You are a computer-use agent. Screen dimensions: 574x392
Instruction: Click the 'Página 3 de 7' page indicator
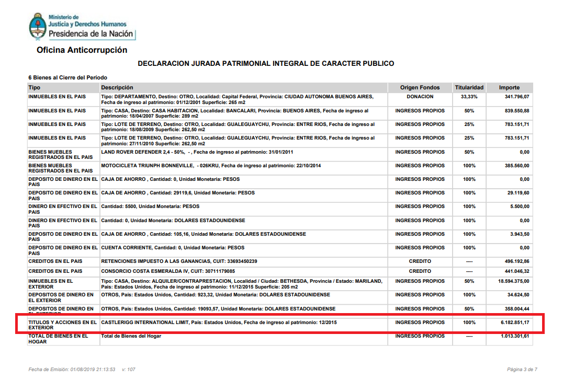point(522,370)
